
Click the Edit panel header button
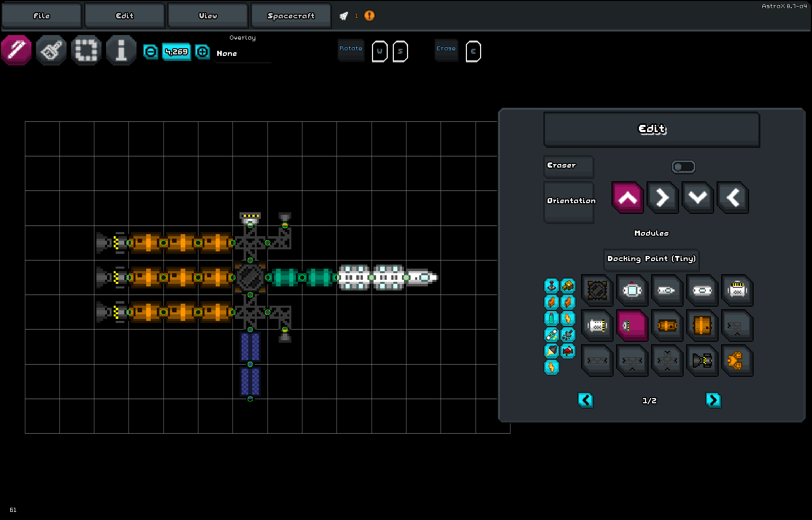(652, 129)
